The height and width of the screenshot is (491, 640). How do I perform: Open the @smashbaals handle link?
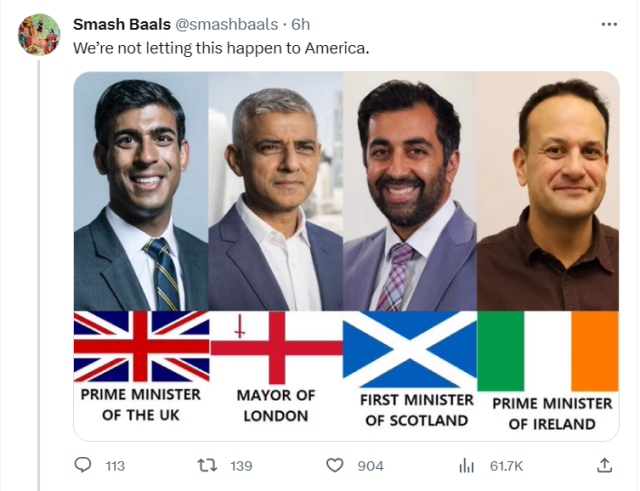(x=226, y=24)
